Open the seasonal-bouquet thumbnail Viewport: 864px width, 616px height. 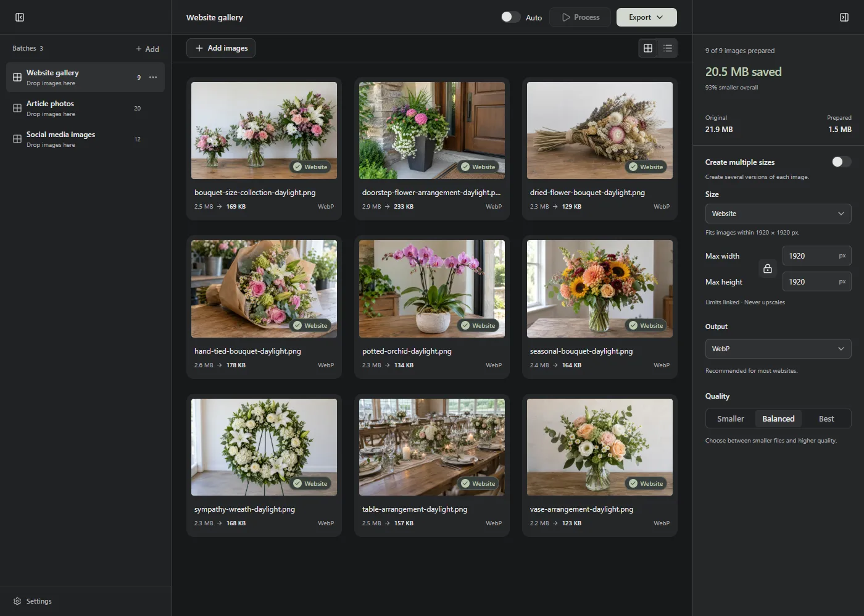click(x=600, y=289)
